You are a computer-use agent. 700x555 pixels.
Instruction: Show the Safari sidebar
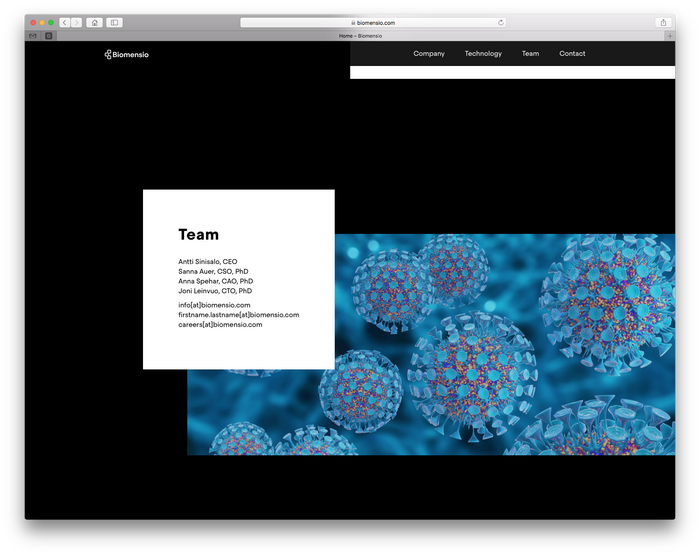coord(115,22)
